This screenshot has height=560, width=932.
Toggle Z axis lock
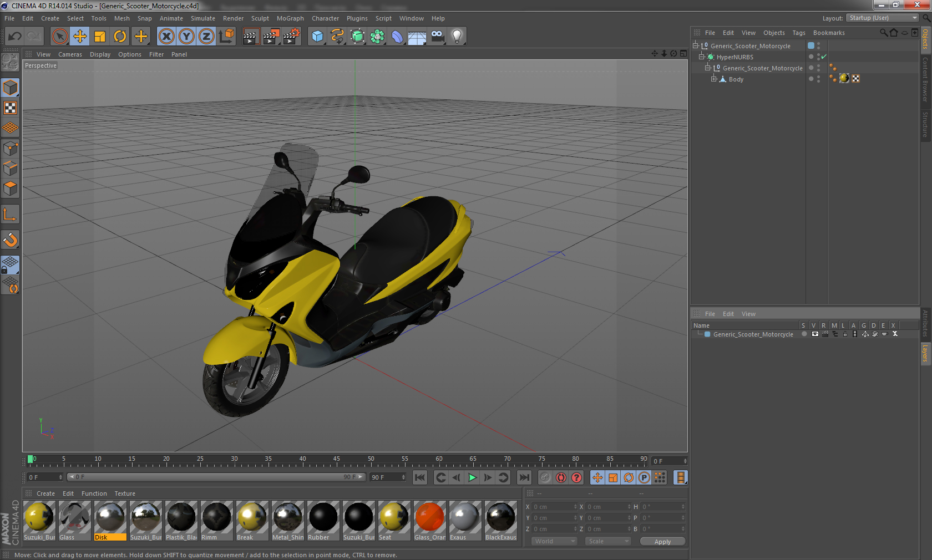[206, 37]
